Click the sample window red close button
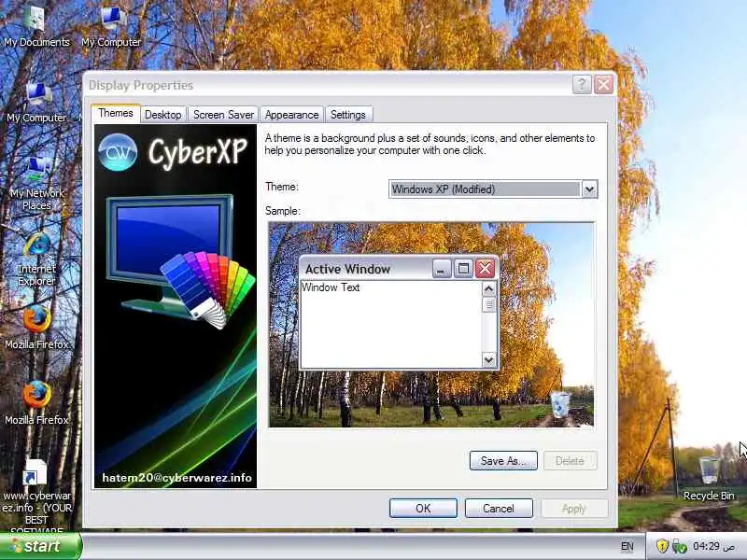Viewport: 747px width, 560px height. click(x=485, y=269)
